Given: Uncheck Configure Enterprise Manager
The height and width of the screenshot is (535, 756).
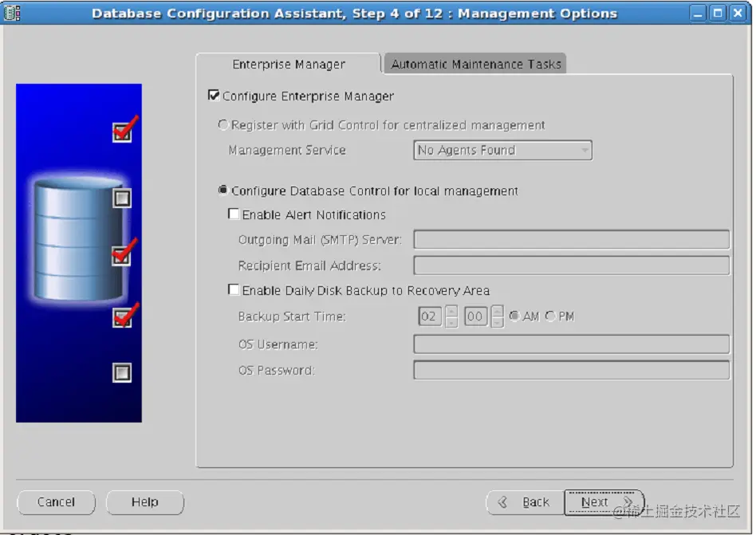Looking at the screenshot, I should [x=214, y=96].
